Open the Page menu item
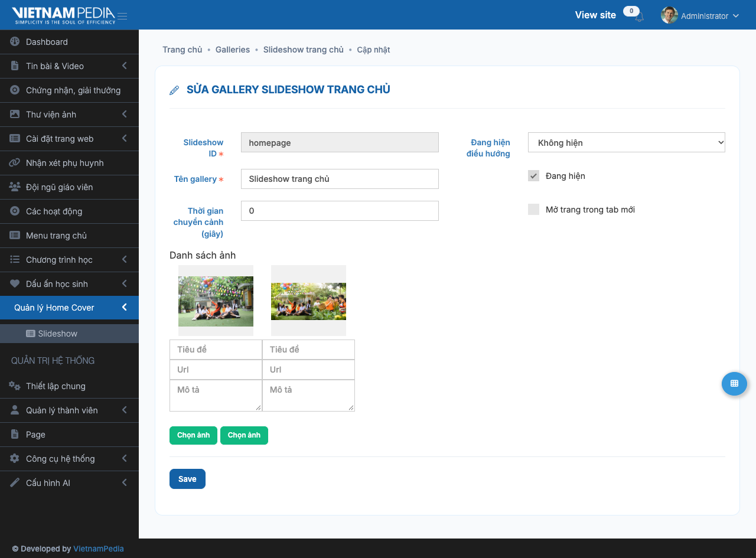 coord(69,435)
